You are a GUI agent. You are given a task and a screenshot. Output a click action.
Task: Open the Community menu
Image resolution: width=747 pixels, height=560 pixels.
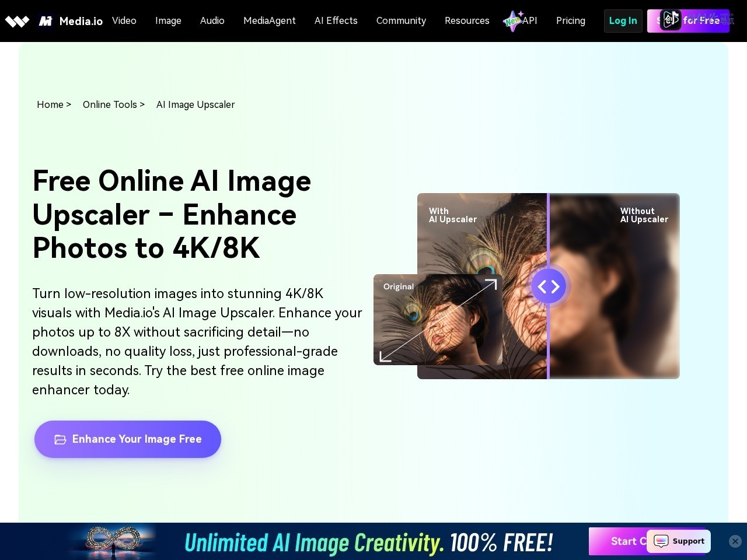coord(402,20)
